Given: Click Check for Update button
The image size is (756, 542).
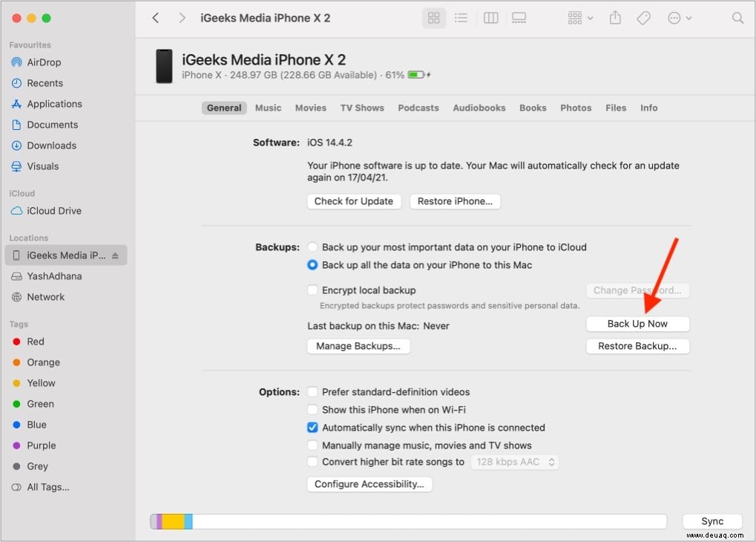Looking at the screenshot, I should (x=354, y=201).
